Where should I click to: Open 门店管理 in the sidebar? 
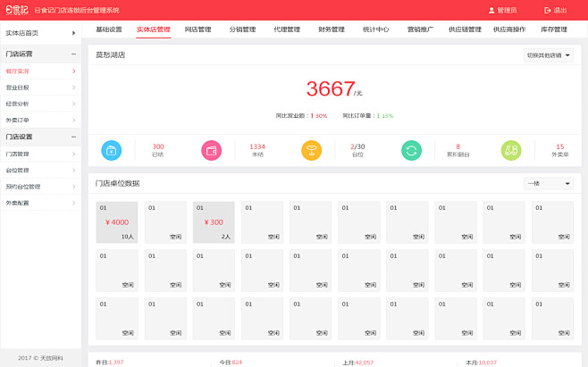pyautogui.click(x=40, y=154)
